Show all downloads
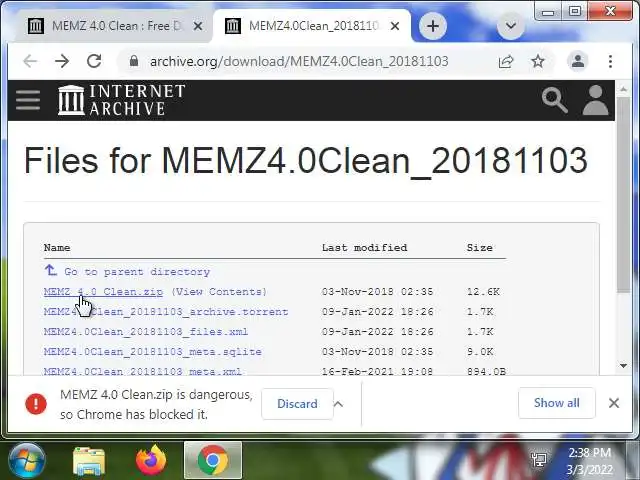This screenshot has height=480, width=640. tap(557, 403)
